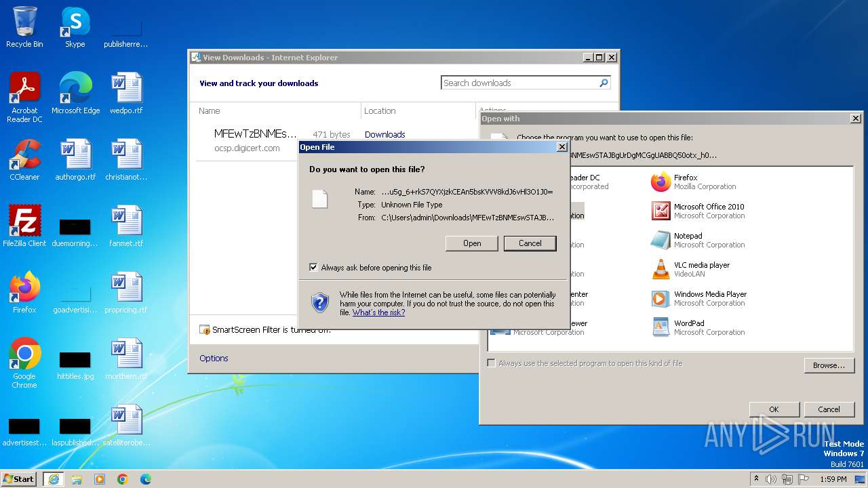Open Internet Explorer from taskbar
Screen dimensions: 868x488
pyautogui.click(x=54, y=479)
